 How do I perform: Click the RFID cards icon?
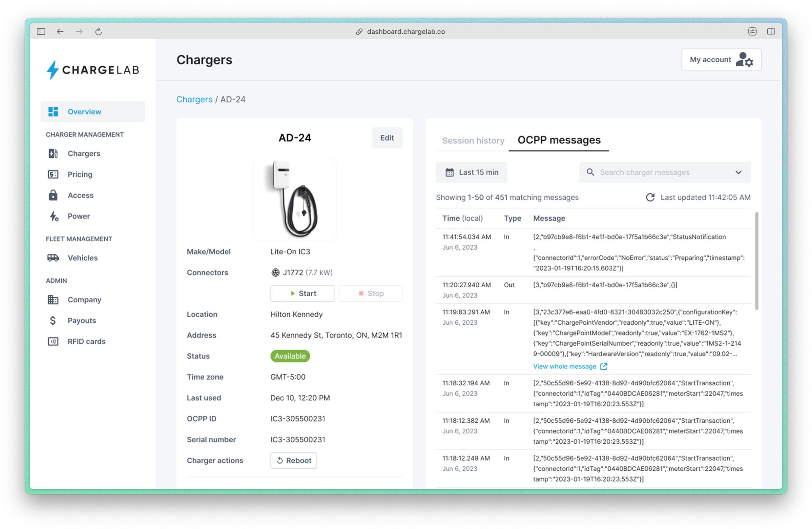click(x=53, y=341)
